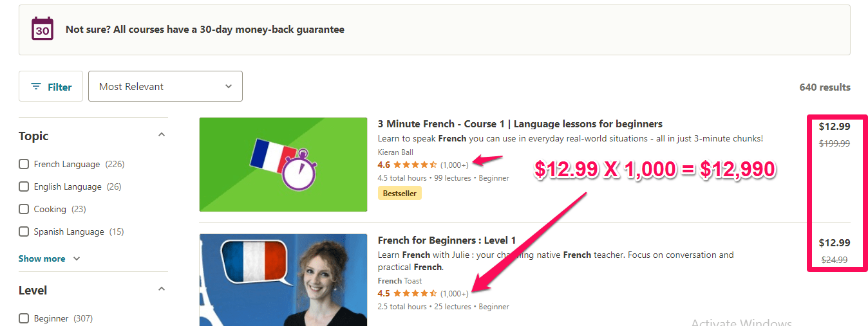
Task: Click the French for Beginners course thumbnail
Action: [283, 280]
